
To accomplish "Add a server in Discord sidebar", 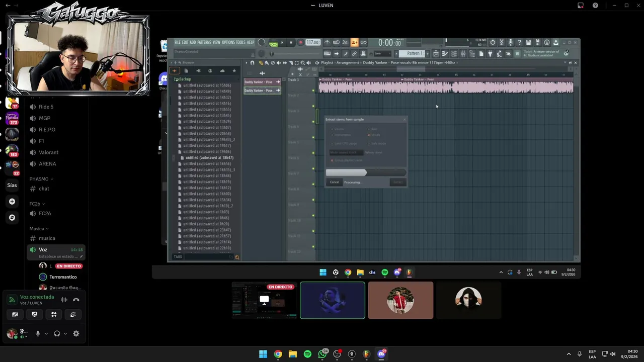I will point(12,202).
